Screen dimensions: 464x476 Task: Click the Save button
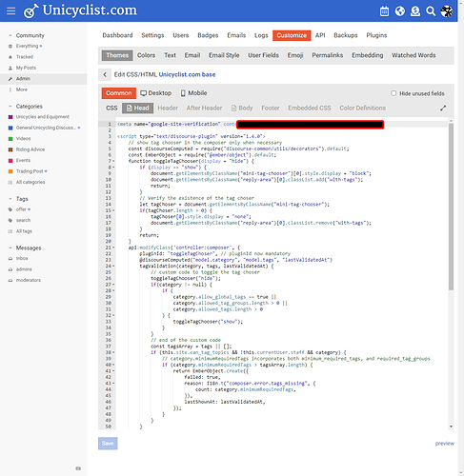[108, 444]
